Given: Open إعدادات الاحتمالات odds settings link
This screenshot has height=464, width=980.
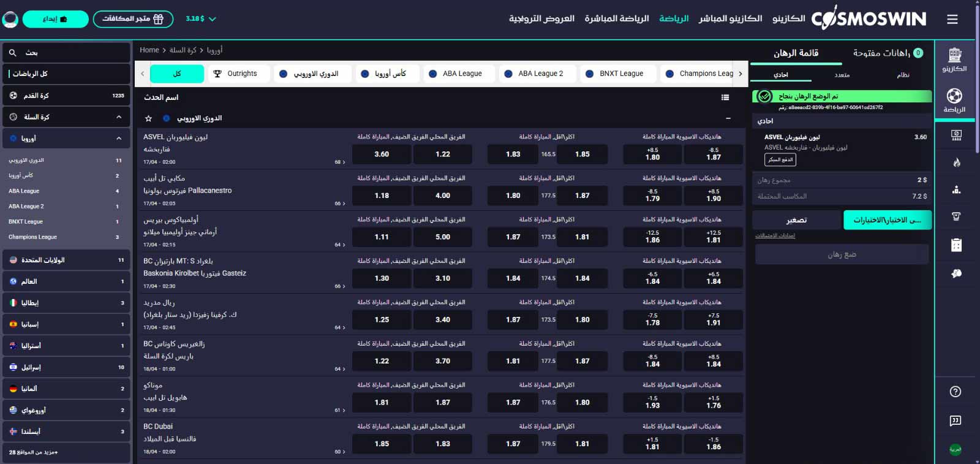Looking at the screenshot, I should pyautogui.click(x=775, y=236).
